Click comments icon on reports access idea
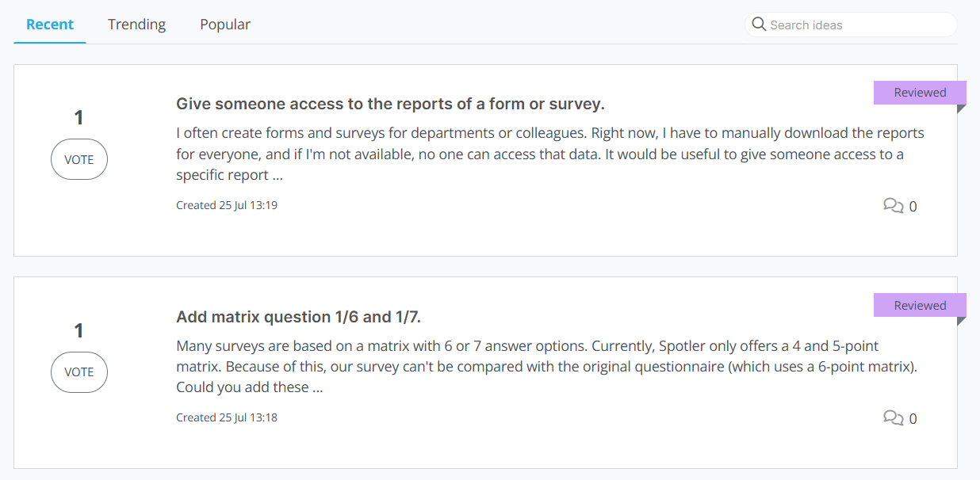 893,206
